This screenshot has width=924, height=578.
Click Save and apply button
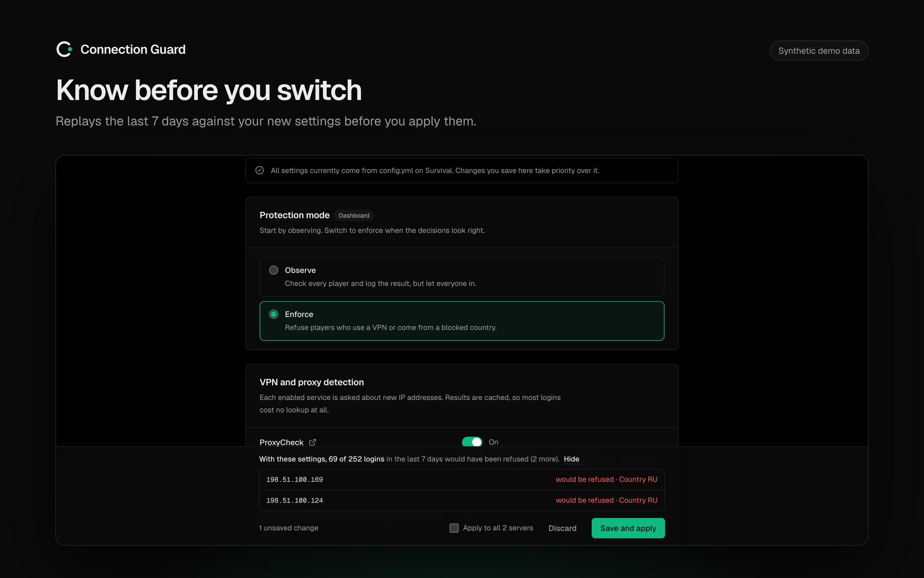tap(628, 528)
